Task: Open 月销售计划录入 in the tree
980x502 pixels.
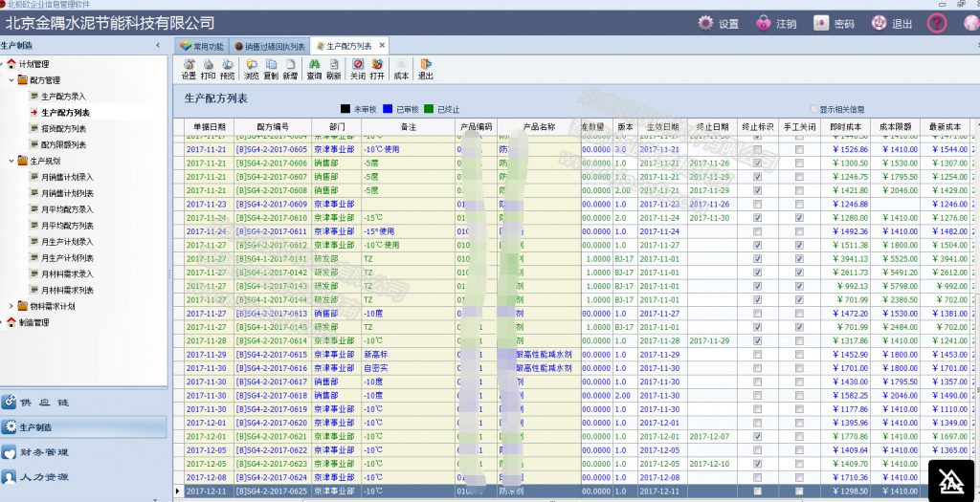Action: 66,177
